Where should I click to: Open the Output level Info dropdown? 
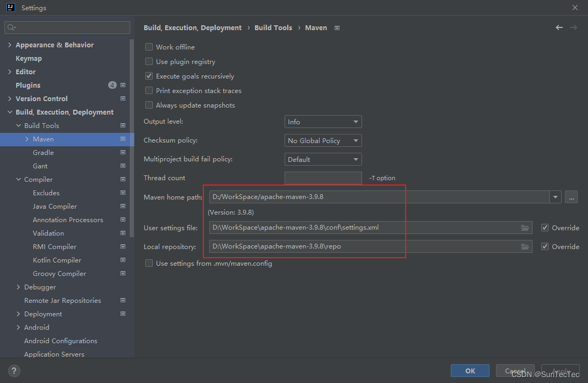323,122
